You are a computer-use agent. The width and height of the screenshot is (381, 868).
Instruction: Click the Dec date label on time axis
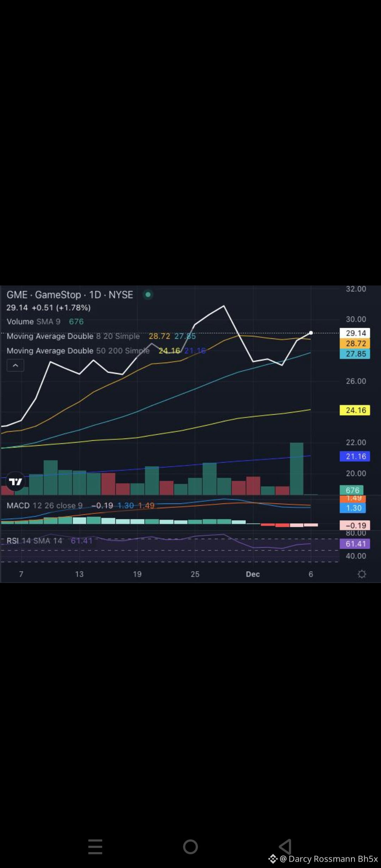[x=253, y=574]
